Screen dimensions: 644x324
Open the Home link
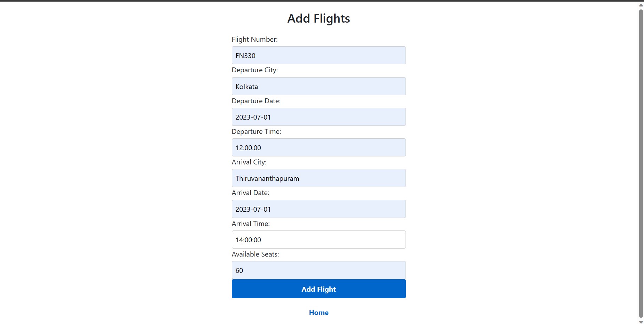click(x=318, y=312)
